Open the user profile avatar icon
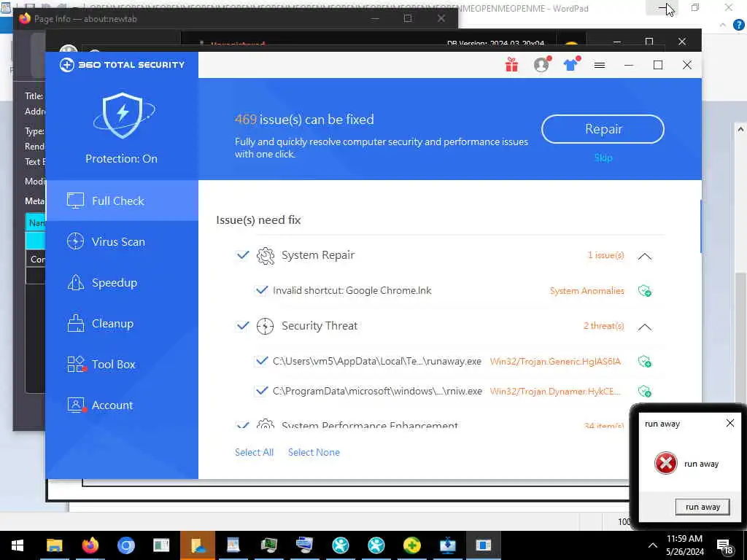 [x=541, y=65]
